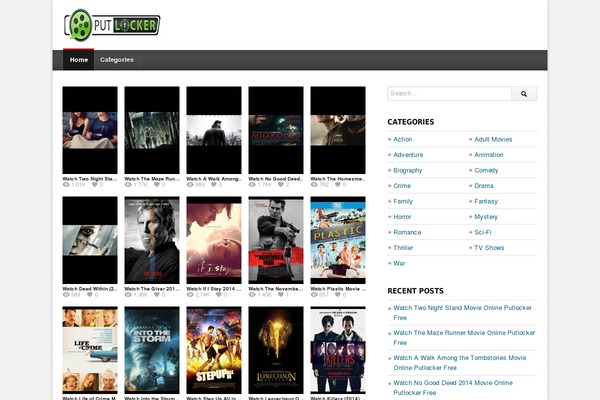
Task: Click the heart icon under If I Stay
Action: pyautogui.click(x=218, y=295)
